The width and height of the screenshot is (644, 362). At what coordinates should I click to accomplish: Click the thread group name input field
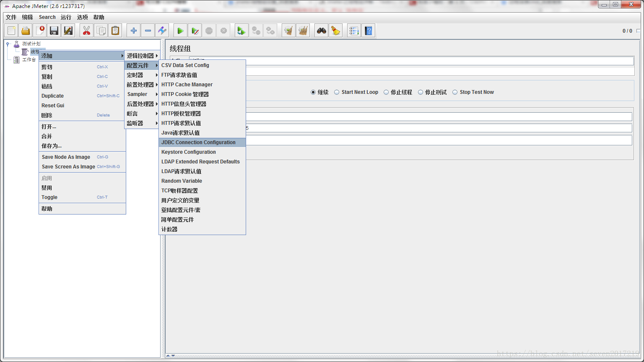(x=411, y=61)
